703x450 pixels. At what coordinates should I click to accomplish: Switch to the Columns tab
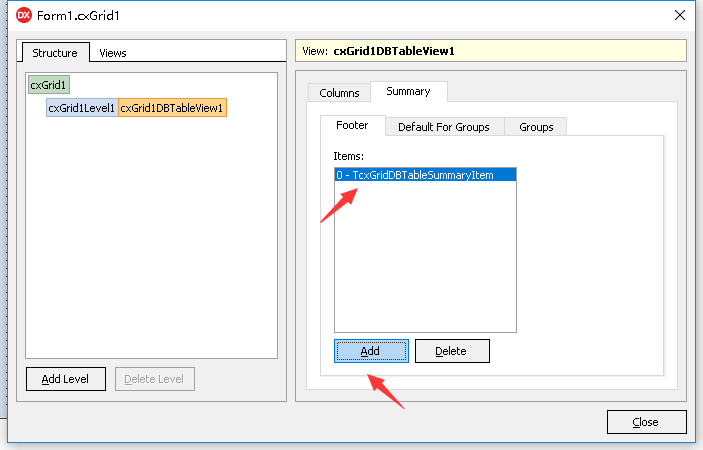[x=339, y=93]
